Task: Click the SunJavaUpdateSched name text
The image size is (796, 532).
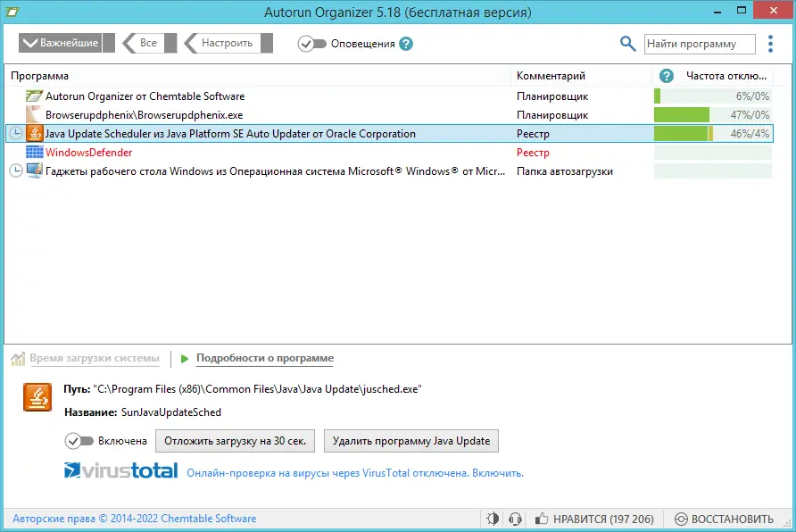Action: (x=171, y=412)
